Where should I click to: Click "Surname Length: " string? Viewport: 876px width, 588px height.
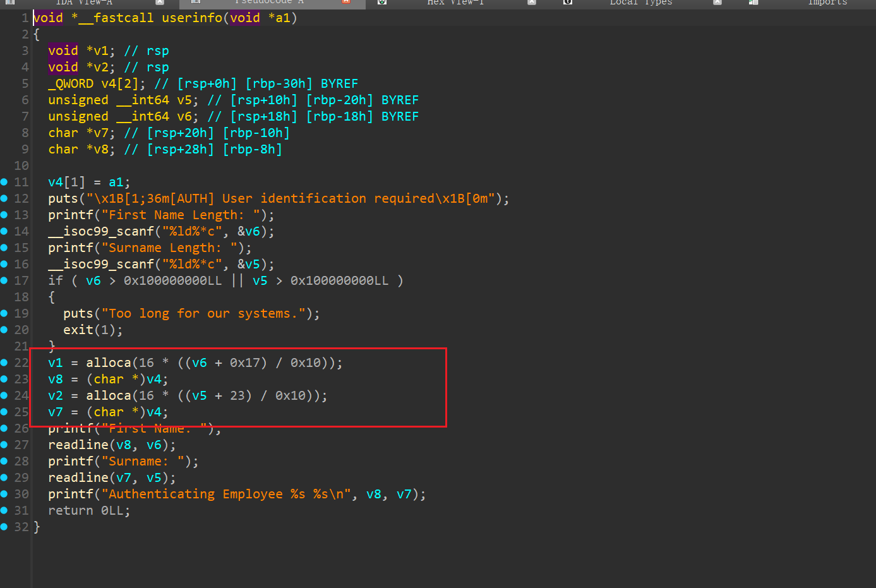pyautogui.click(x=169, y=248)
